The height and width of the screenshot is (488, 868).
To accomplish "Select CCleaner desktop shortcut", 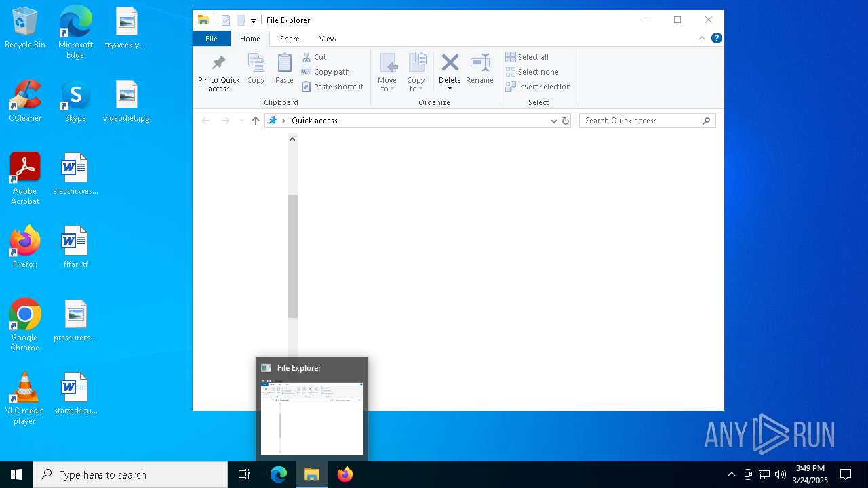I will tap(25, 102).
